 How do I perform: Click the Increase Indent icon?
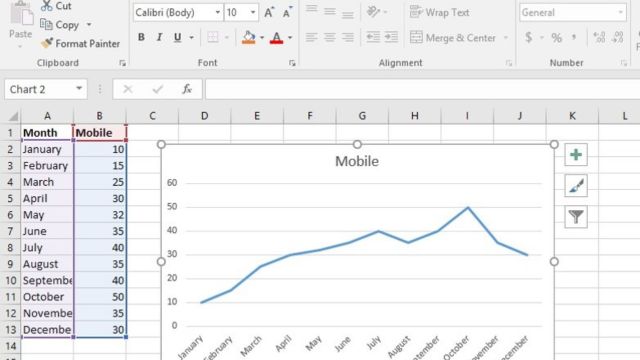pyautogui.click(x=391, y=37)
